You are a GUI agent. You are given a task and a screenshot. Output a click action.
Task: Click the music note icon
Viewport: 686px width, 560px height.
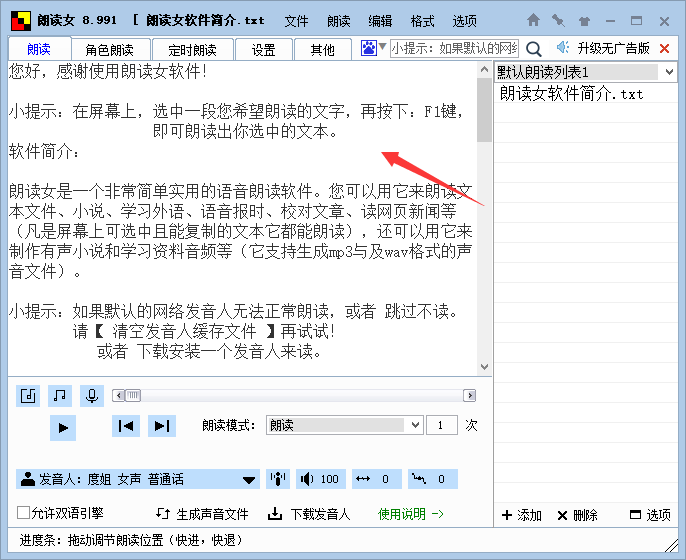(60, 396)
